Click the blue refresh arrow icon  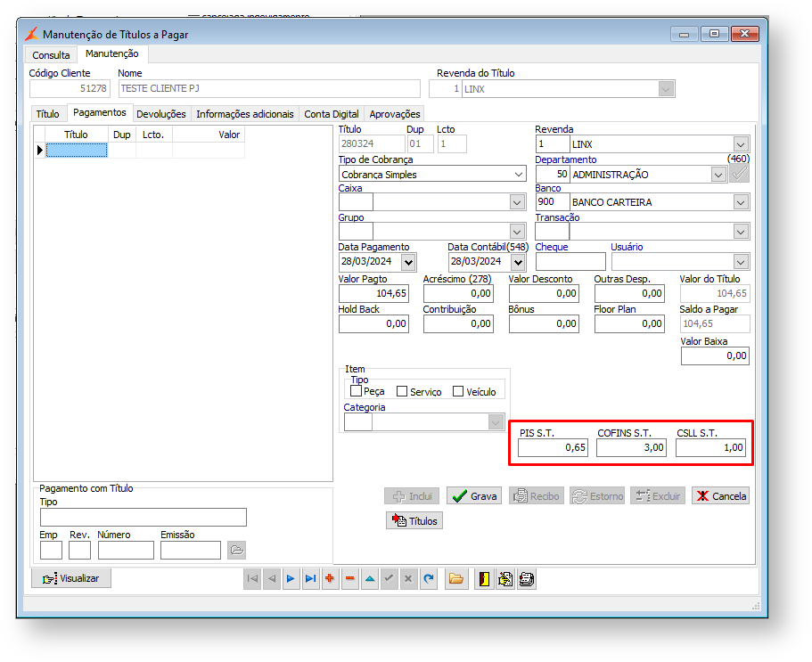[x=429, y=579]
